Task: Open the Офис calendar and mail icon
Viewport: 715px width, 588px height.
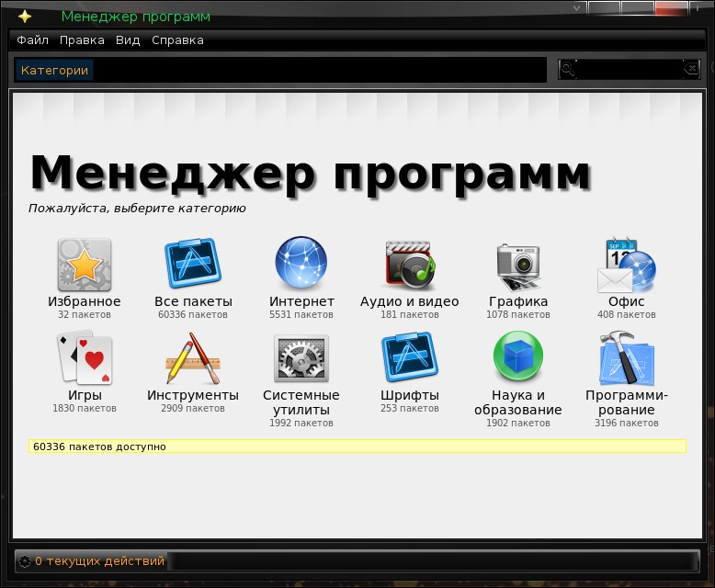Action: pyautogui.click(x=627, y=265)
